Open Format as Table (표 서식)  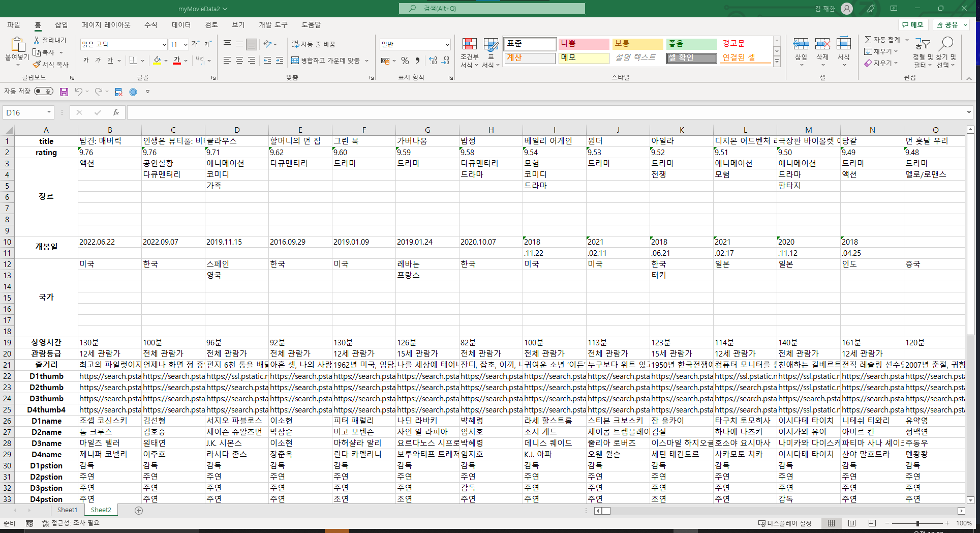pyautogui.click(x=491, y=52)
